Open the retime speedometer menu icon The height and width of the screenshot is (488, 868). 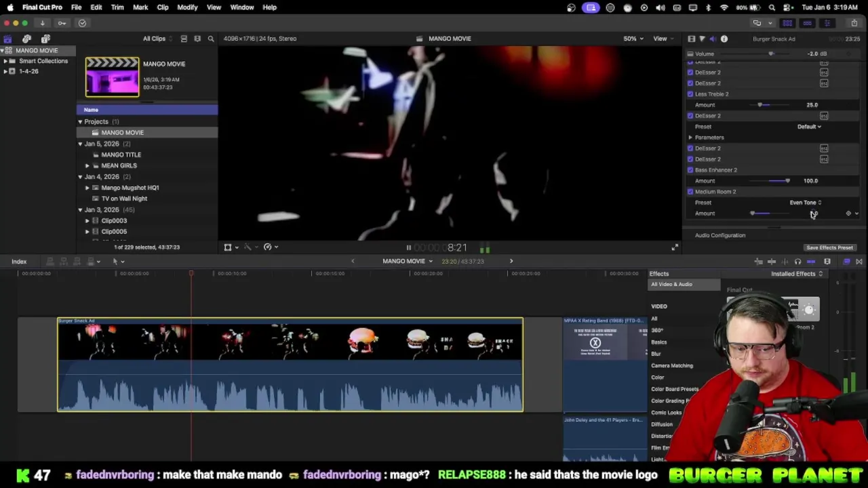click(x=269, y=247)
